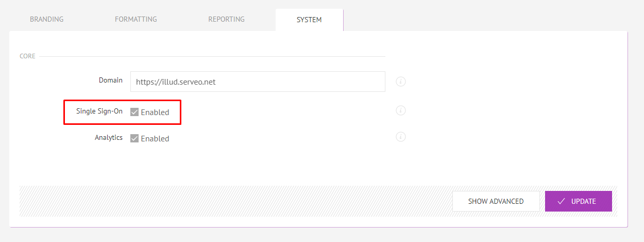Click the Analytics label text
The width and height of the screenshot is (644, 242).
click(x=109, y=138)
